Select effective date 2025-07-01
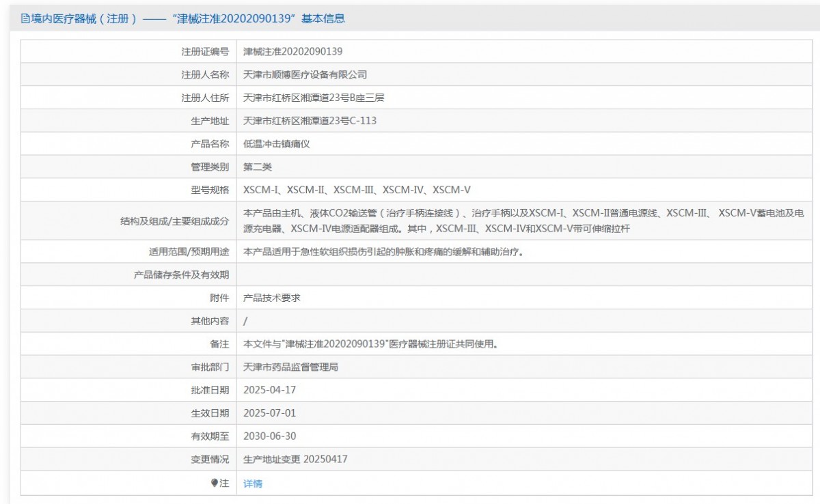Viewport: 820px width, 504px height. pyautogui.click(x=270, y=413)
